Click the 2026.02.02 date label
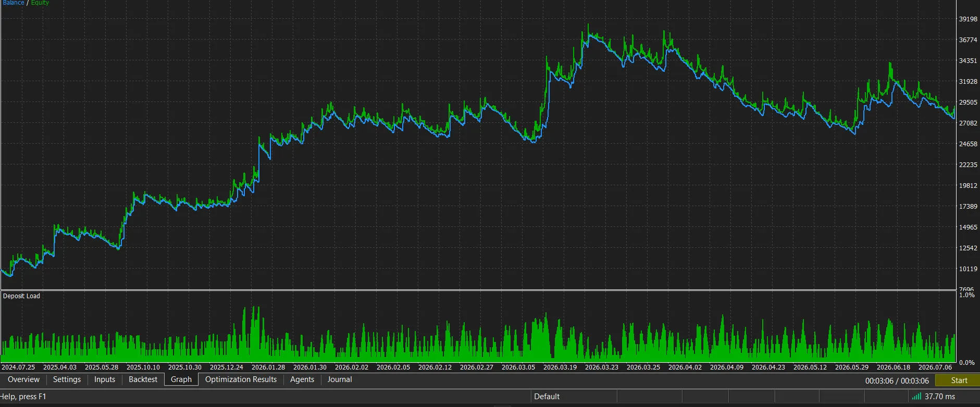Image resolution: width=980 pixels, height=407 pixels. point(352,367)
